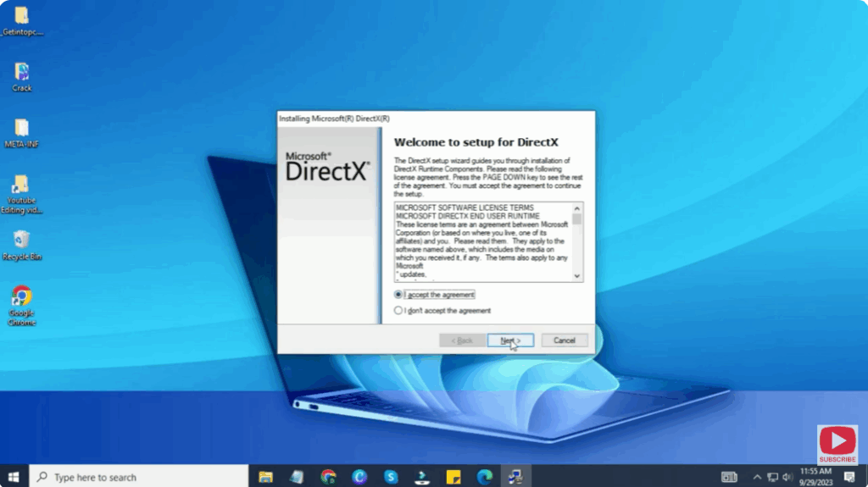Click "MICROSOFT SOFTWARE LICENSE TERMS" text line
The image size is (868, 487).
tap(465, 208)
